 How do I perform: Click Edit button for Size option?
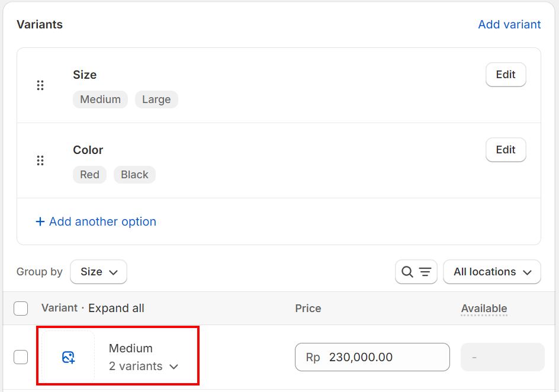[x=506, y=75]
